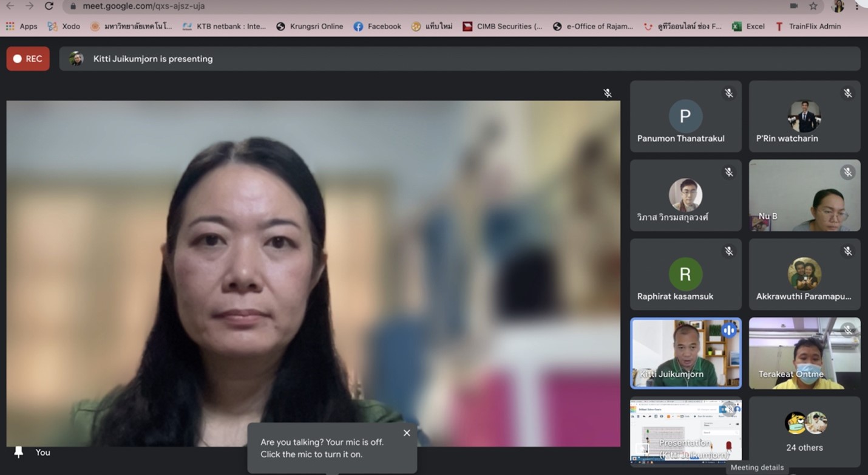Dismiss the mic is off notification
This screenshot has width=868, height=475.
(407, 433)
